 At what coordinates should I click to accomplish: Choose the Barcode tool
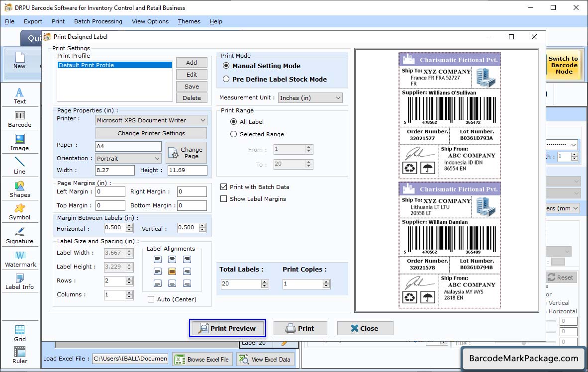coord(20,119)
